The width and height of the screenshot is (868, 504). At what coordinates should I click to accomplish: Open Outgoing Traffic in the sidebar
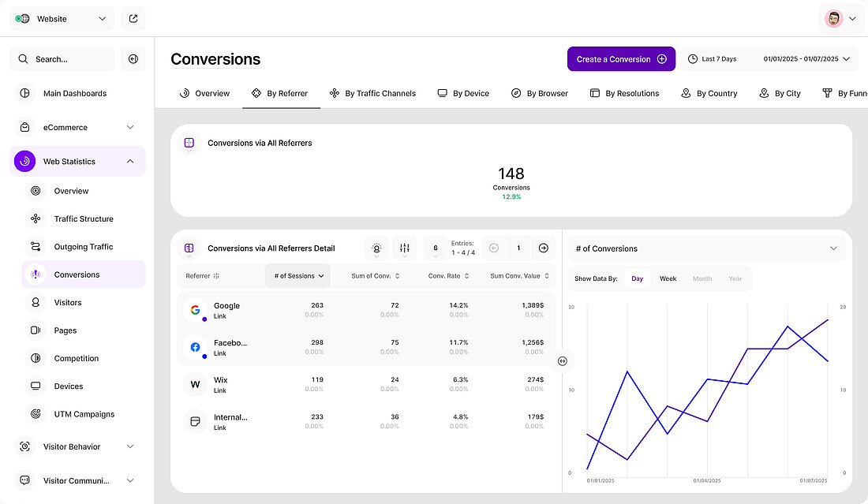tap(84, 247)
